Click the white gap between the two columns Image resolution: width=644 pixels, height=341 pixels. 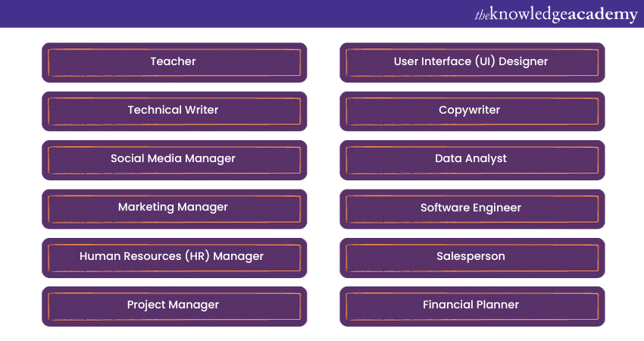(323, 182)
